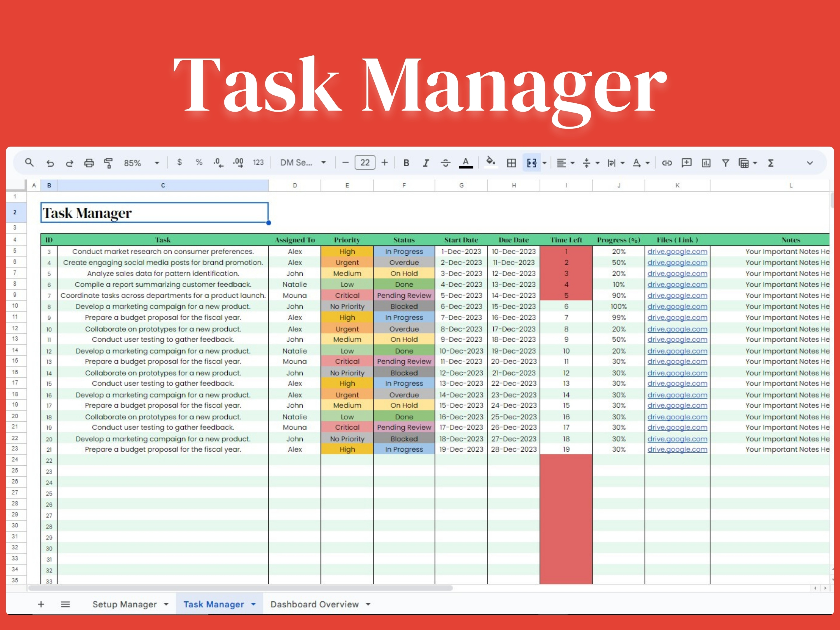
Task: Toggle strikethrough formatting
Action: click(445, 163)
